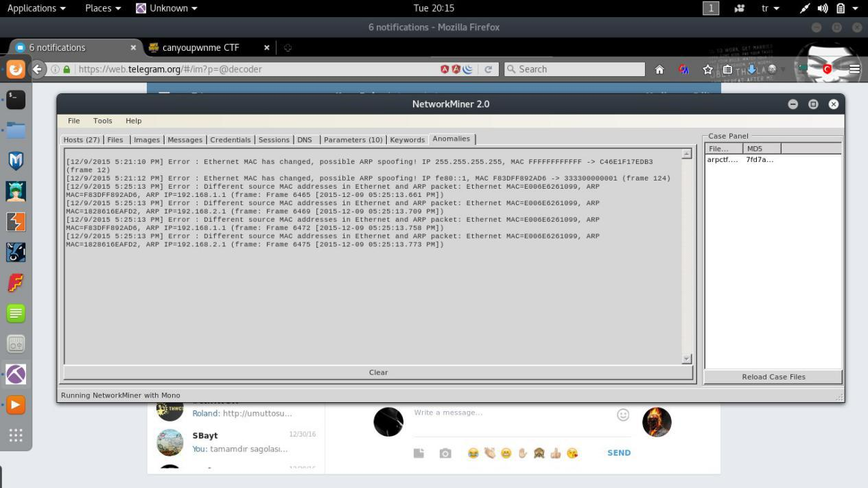Screen dimensions: 868x488
Task: Click the anomalies log scroll-down arrow
Action: point(687,358)
